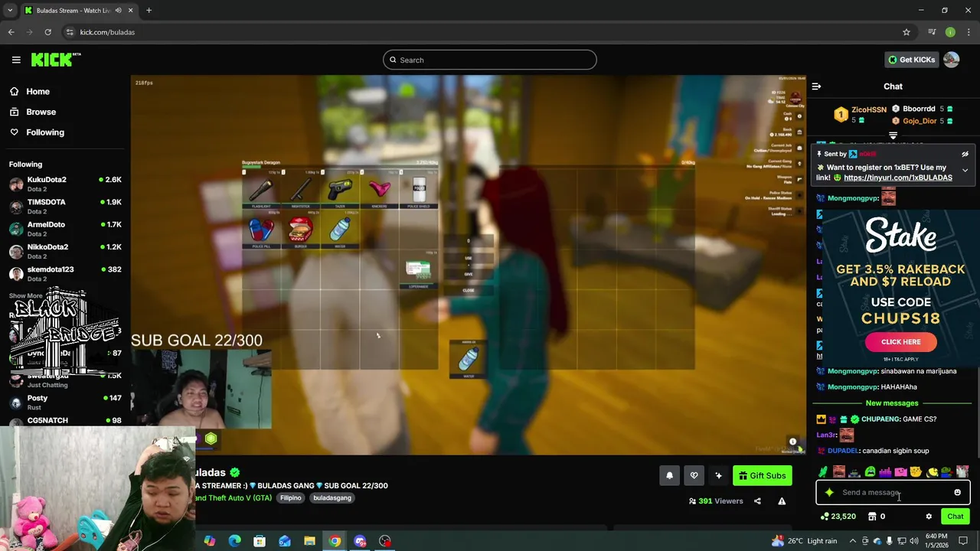
Task: Report the stream with warning icon
Action: (782, 501)
